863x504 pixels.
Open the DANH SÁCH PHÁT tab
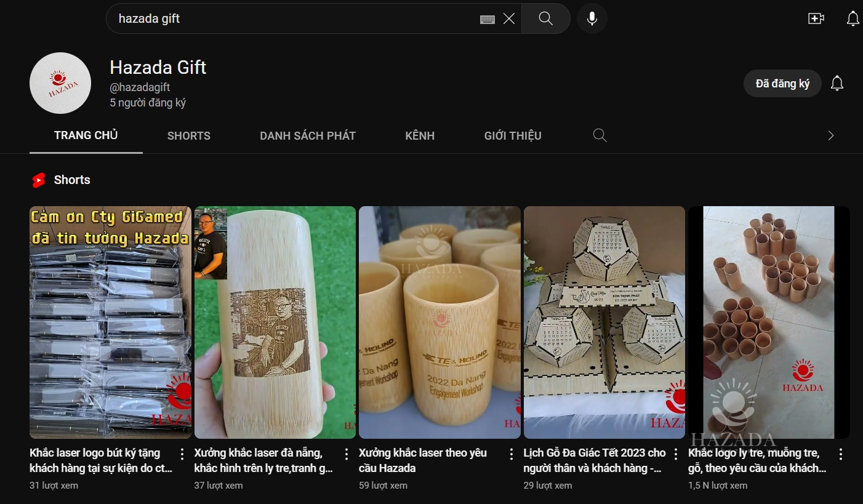coord(308,135)
